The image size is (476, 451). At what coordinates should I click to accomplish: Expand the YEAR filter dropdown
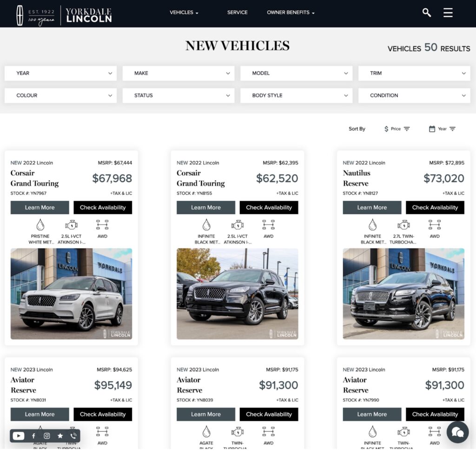pyautogui.click(x=61, y=73)
